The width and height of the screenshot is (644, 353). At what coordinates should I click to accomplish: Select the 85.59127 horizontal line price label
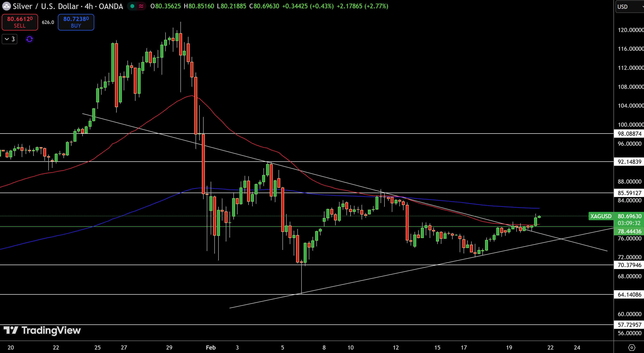coord(629,193)
